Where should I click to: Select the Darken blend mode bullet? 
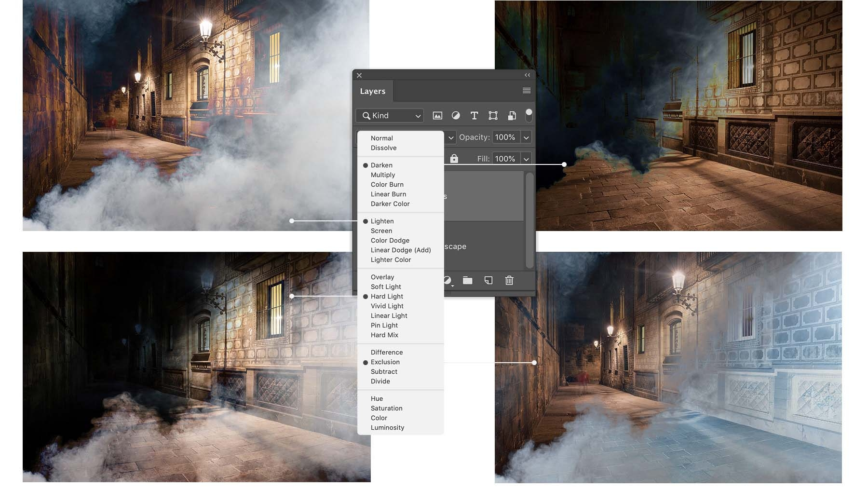point(366,165)
